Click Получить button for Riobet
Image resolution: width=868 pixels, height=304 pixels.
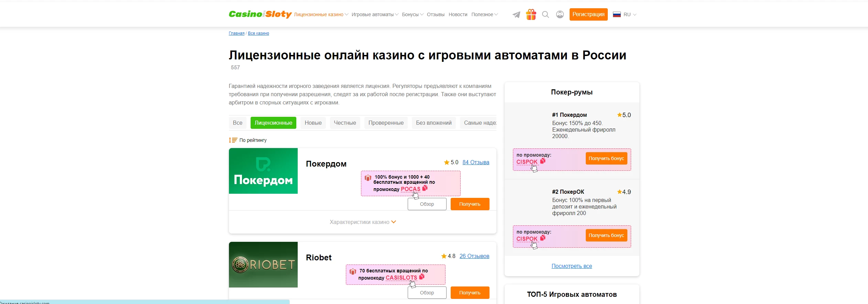[470, 293]
